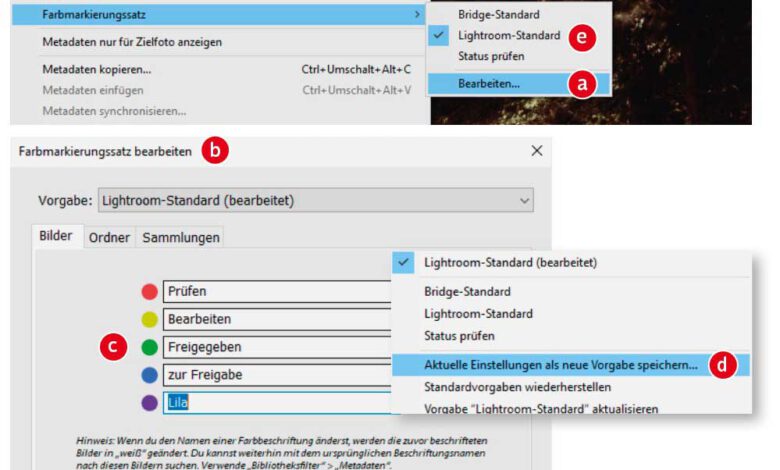Click the red color label dot

click(149, 291)
